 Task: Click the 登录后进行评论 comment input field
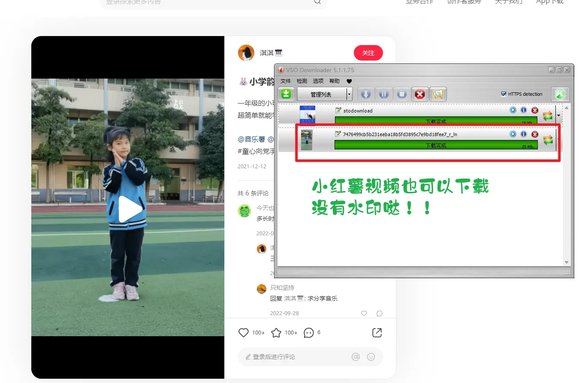pyautogui.click(x=310, y=357)
